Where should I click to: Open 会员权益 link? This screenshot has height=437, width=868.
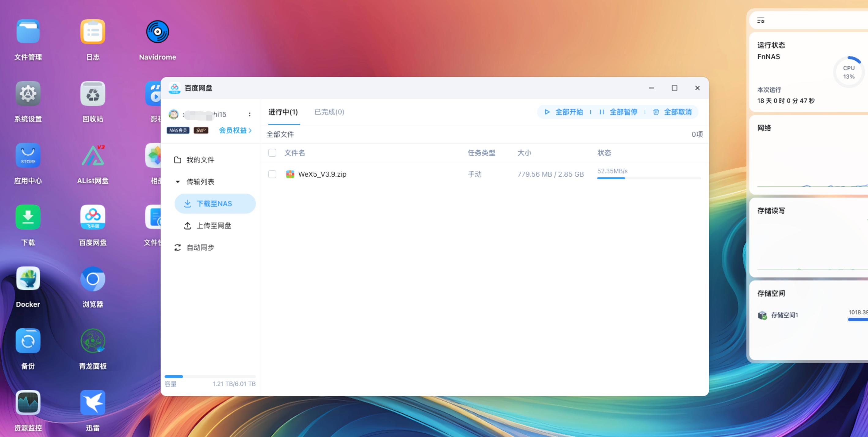[235, 130]
